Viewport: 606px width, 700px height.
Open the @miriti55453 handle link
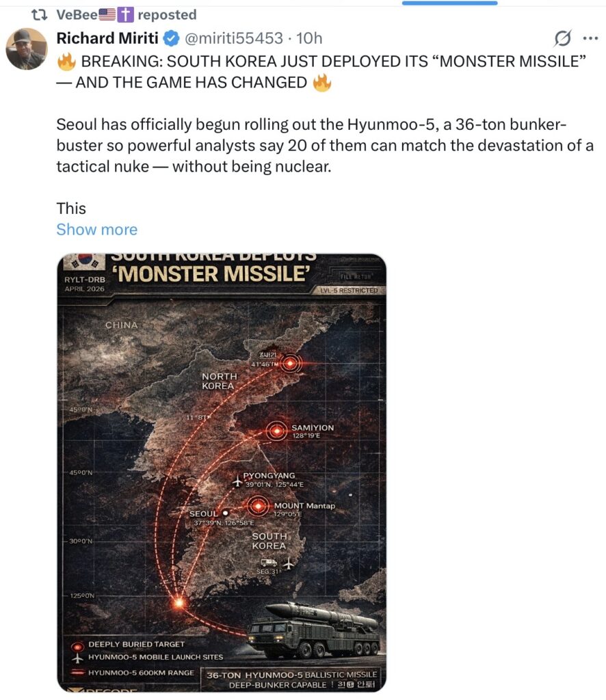pos(233,38)
